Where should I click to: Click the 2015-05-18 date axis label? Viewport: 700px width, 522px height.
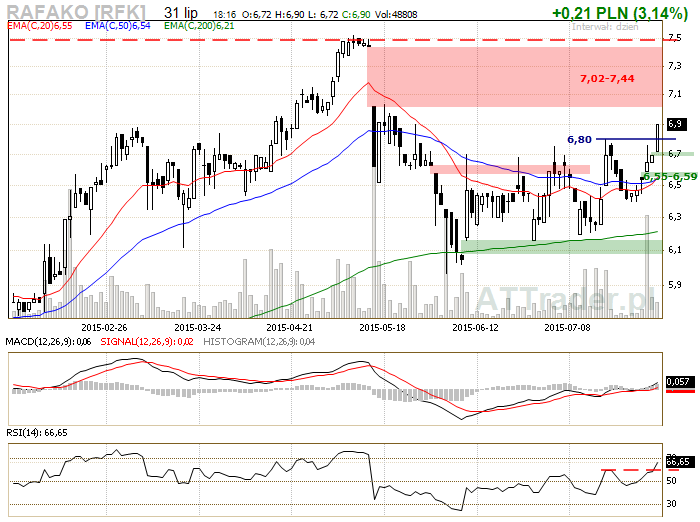coord(383,327)
